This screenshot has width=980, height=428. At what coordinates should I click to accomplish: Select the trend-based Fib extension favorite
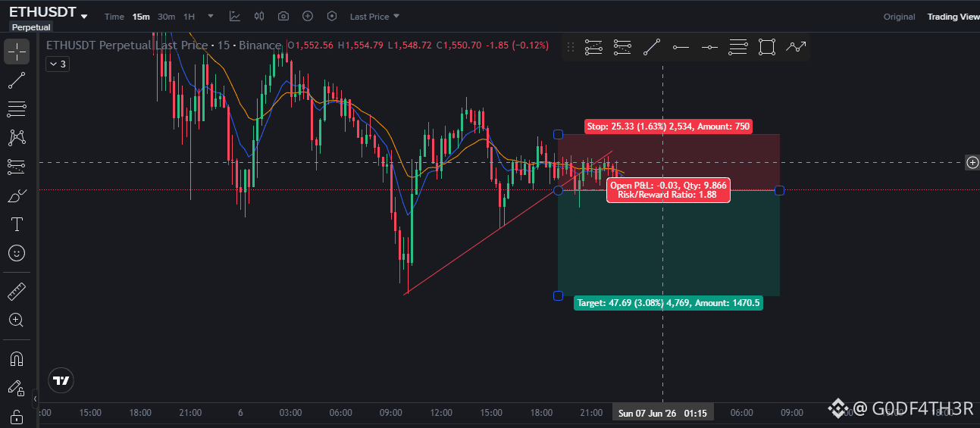tap(622, 48)
